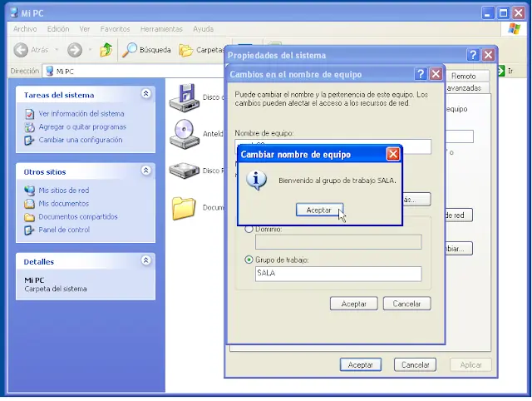
Task: Close the Propiedades del sistema window
Action: pyautogui.click(x=488, y=55)
